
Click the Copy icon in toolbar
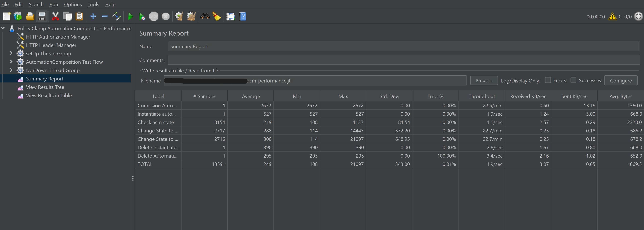[67, 16]
